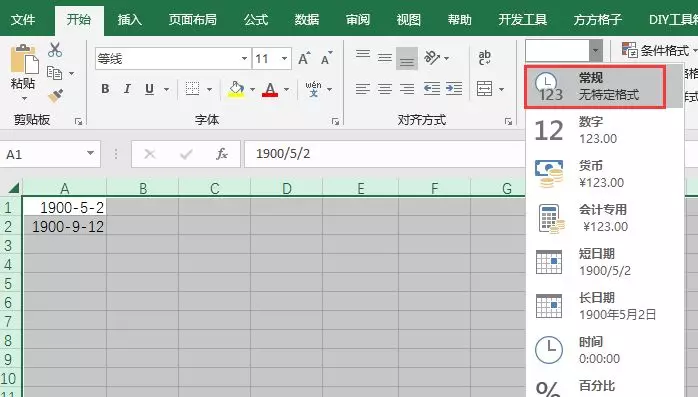Viewport: 698px width, 397px height.
Task: Select 会计专用 accounting format
Action: click(x=605, y=218)
